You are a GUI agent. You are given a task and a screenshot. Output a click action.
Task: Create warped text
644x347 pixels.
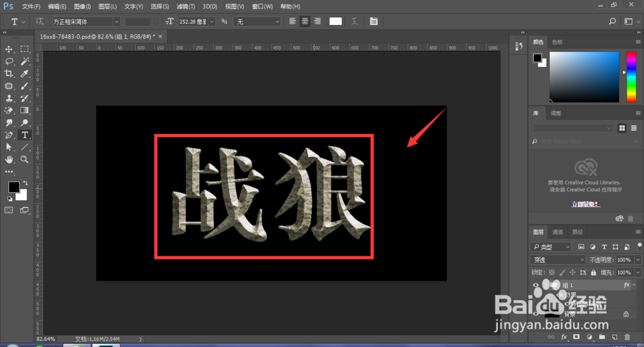[354, 21]
